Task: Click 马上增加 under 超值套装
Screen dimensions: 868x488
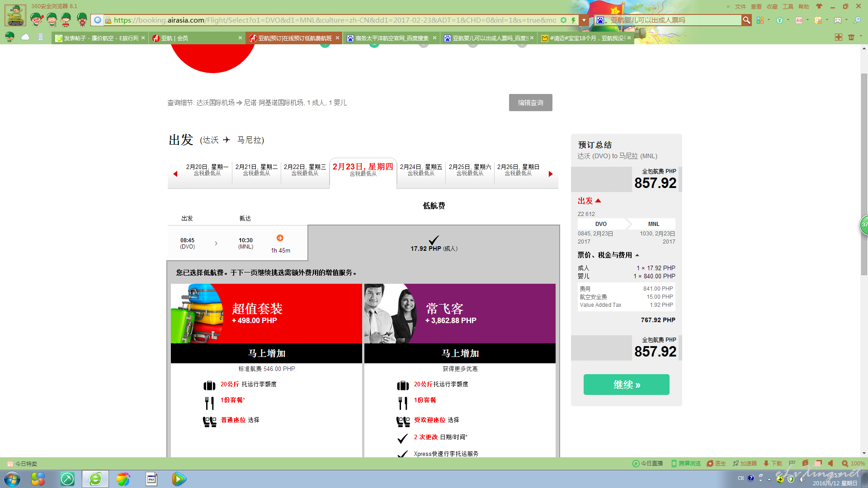Action: pos(266,353)
